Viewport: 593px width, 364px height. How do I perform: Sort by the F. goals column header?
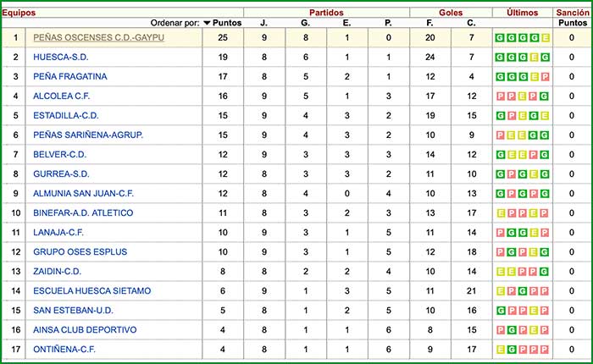[430, 23]
